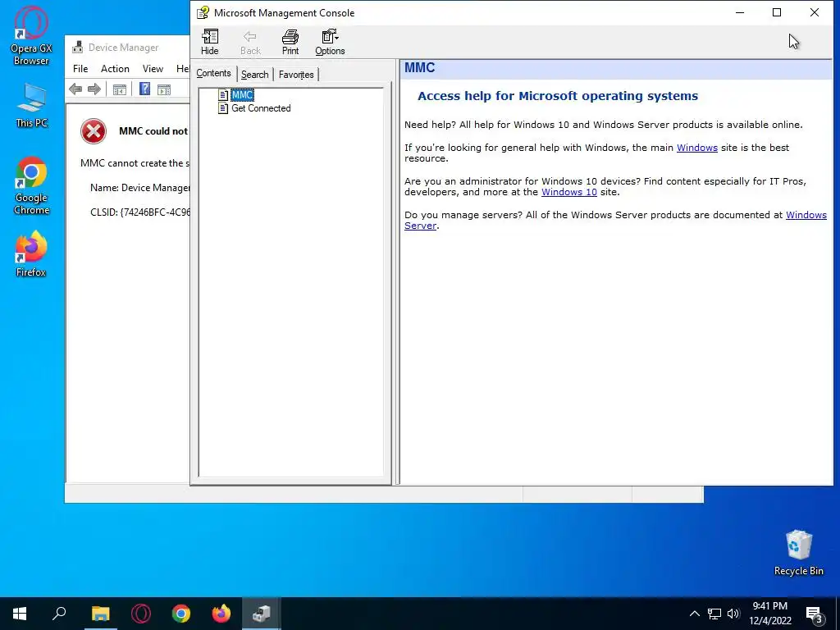Viewport: 840px width, 630px height.
Task: Launch Firefox from the taskbar
Action: (221, 614)
